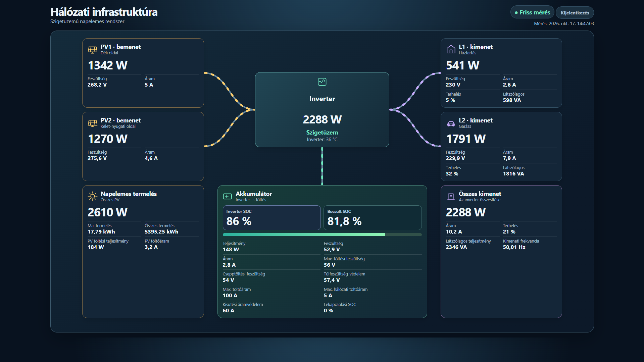Click L1 output power 541 W
The image size is (644, 362).
pyautogui.click(x=463, y=65)
